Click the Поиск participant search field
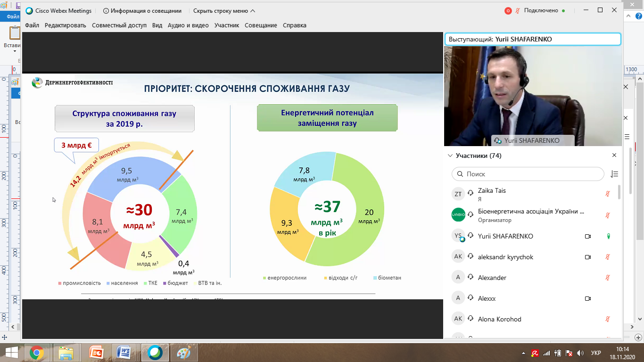Image resolution: width=644 pixels, height=362 pixels. 528,174
